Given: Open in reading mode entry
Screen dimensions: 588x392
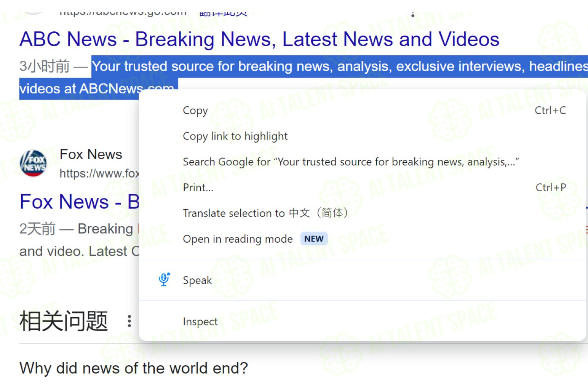Looking at the screenshot, I should pyautogui.click(x=362, y=239).
